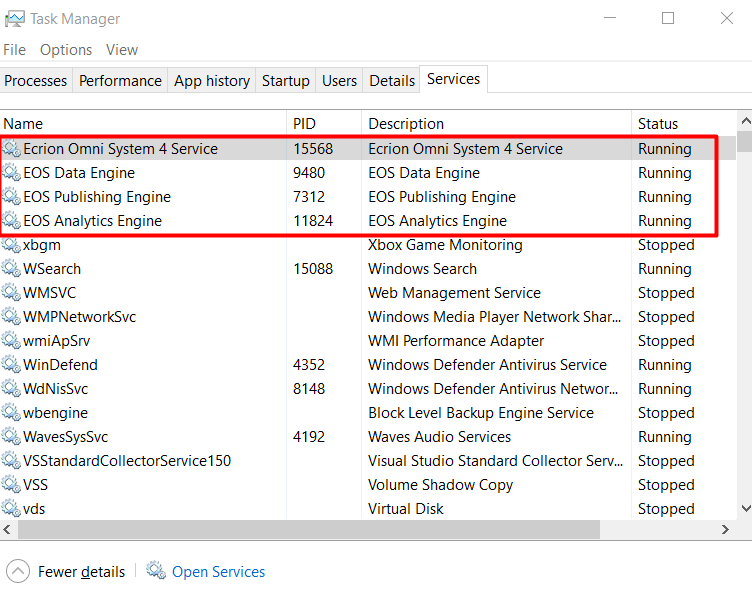This screenshot has height=598, width=752.
Task: Click the horizontal scrollbar right arrow
Action: [725, 529]
